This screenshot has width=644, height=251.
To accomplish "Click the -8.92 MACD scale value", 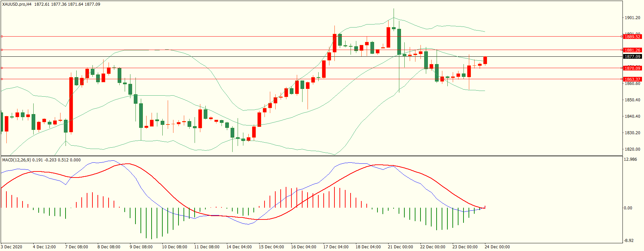I will 629,241.
